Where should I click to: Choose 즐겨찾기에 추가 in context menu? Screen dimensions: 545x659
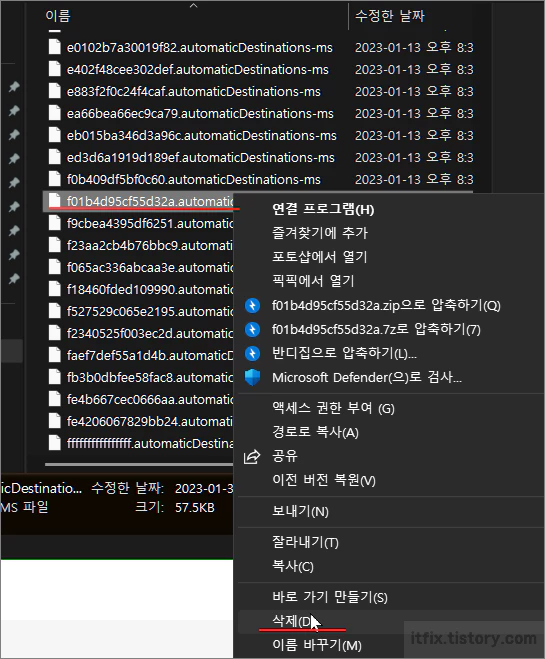(x=320, y=233)
